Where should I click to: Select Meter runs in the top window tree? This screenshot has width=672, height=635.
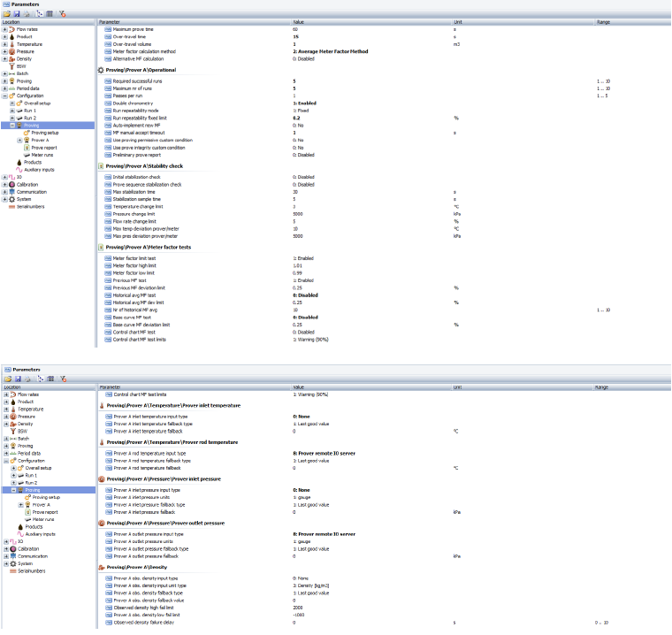point(42,156)
